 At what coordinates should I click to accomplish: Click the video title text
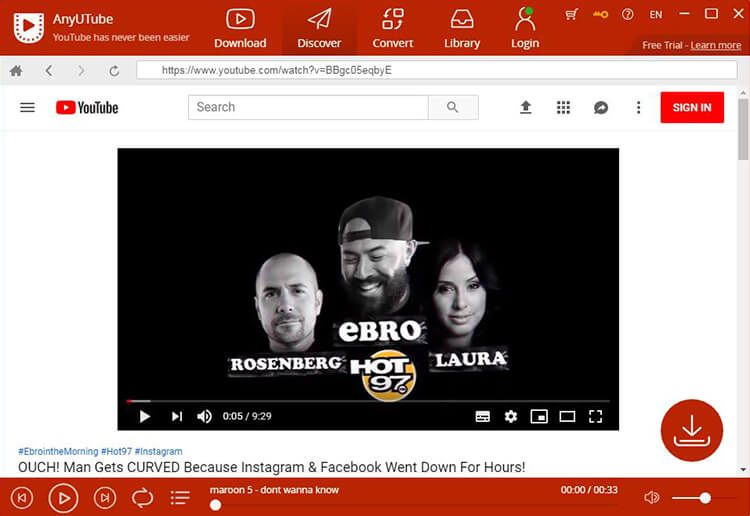pos(272,467)
